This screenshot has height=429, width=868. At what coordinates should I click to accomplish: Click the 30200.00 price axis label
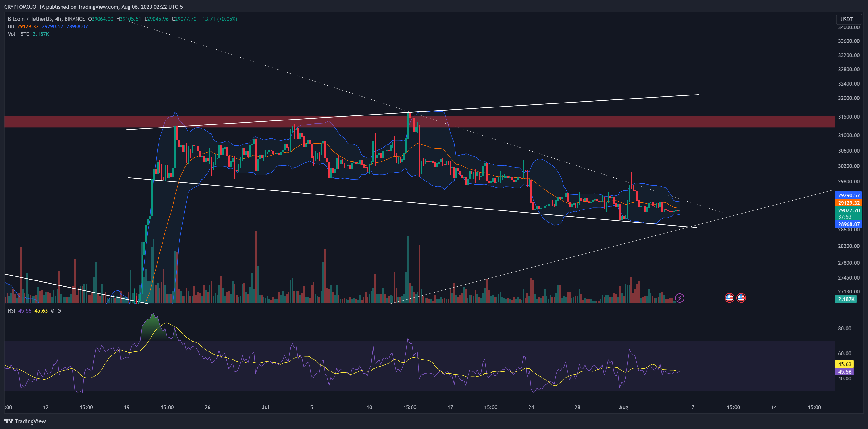pos(848,166)
